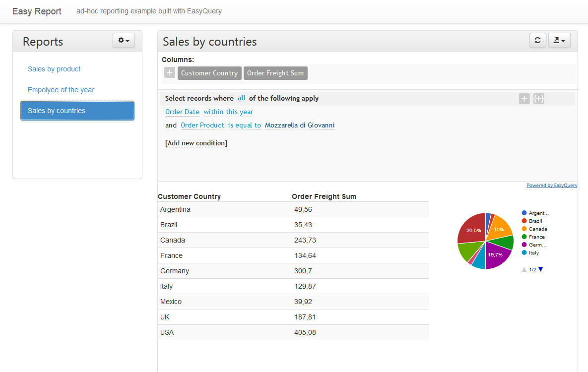This screenshot has width=588, height=372.
Task: Change the 'within this year' filter value
Action: pyautogui.click(x=228, y=112)
